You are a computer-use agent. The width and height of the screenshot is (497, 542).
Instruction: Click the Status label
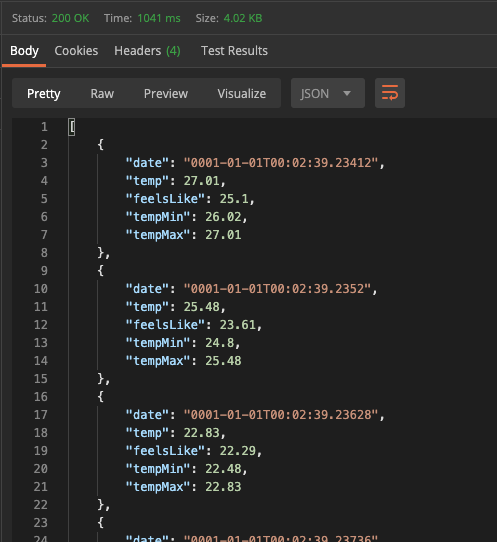[x=29, y=18]
